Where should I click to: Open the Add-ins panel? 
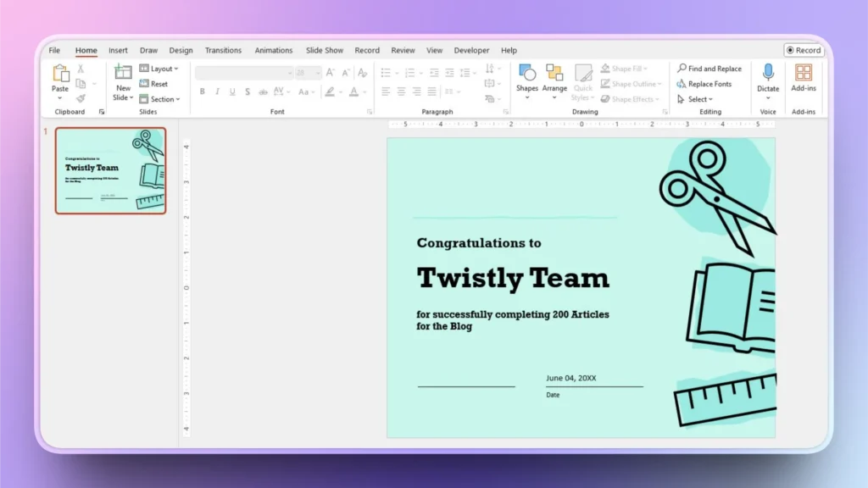804,78
